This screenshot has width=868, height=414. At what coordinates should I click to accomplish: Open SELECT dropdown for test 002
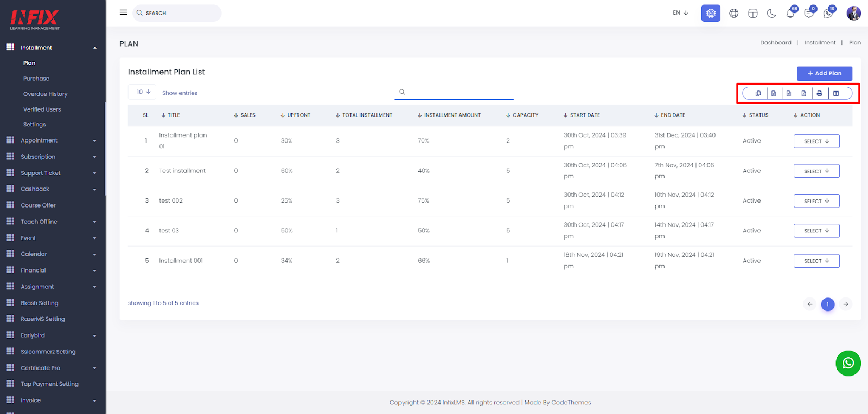[816, 200]
